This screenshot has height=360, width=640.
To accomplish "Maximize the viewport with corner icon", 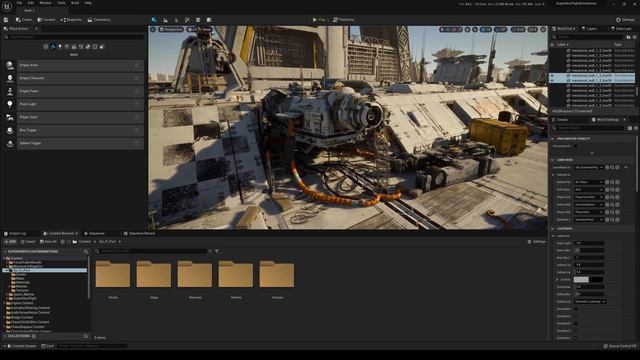I will [543, 29].
